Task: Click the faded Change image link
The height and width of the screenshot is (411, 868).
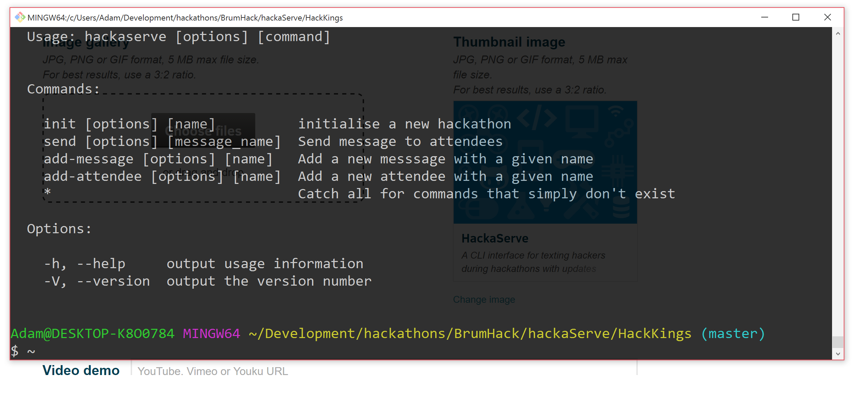Action: [484, 299]
